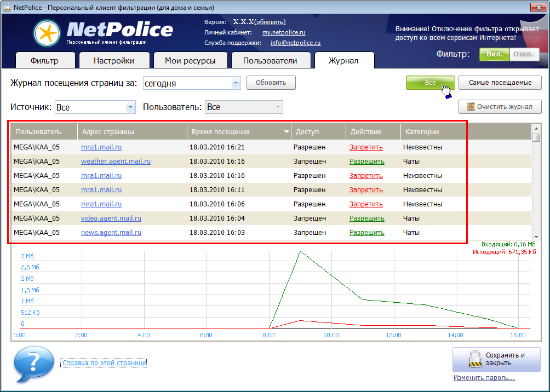Click the Доступ column header
Screen dimensions: 550x392
(318, 132)
